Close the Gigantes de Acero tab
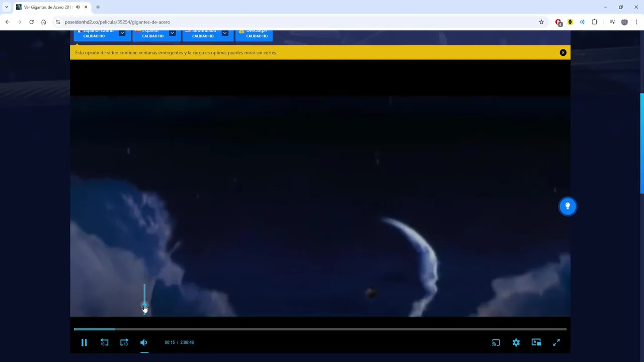Image resolution: width=644 pixels, height=362 pixels. [x=86, y=7]
